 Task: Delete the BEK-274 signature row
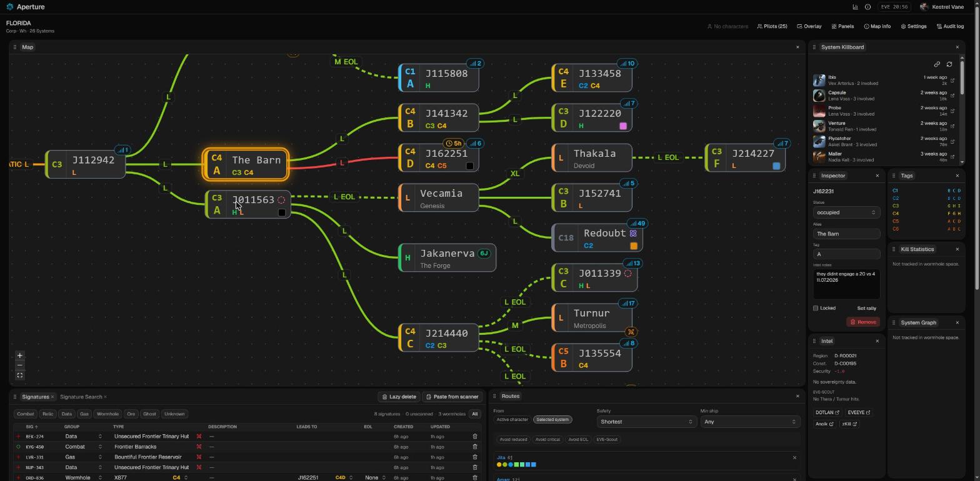(x=475, y=437)
